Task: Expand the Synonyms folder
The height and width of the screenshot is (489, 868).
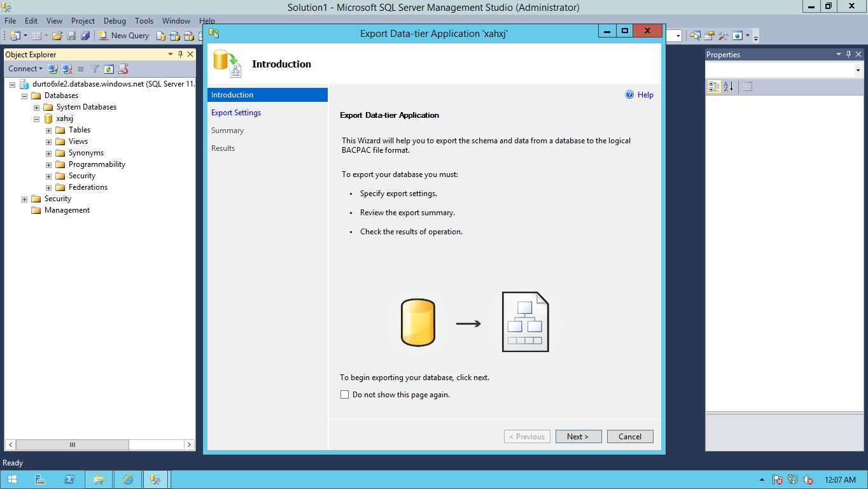Action: (48, 153)
